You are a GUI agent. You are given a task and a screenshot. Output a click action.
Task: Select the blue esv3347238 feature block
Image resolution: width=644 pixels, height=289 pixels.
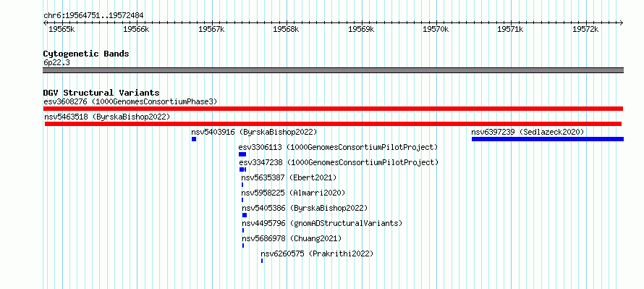(x=242, y=169)
